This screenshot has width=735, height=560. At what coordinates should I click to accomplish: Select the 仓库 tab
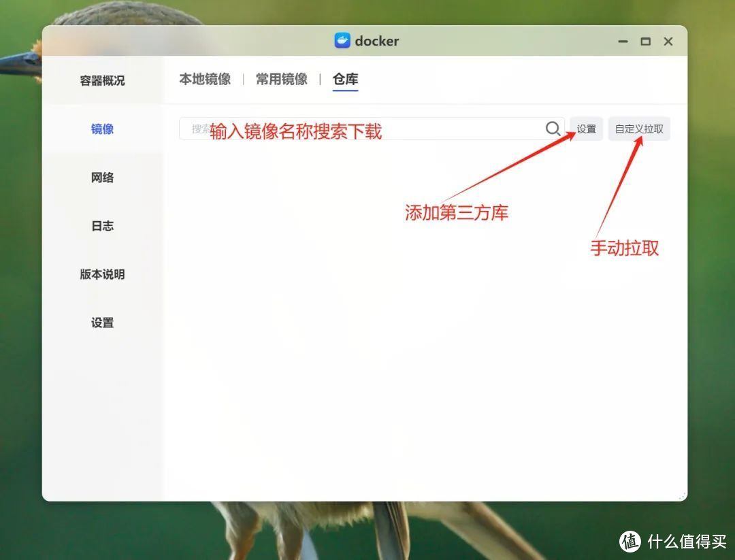345,79
